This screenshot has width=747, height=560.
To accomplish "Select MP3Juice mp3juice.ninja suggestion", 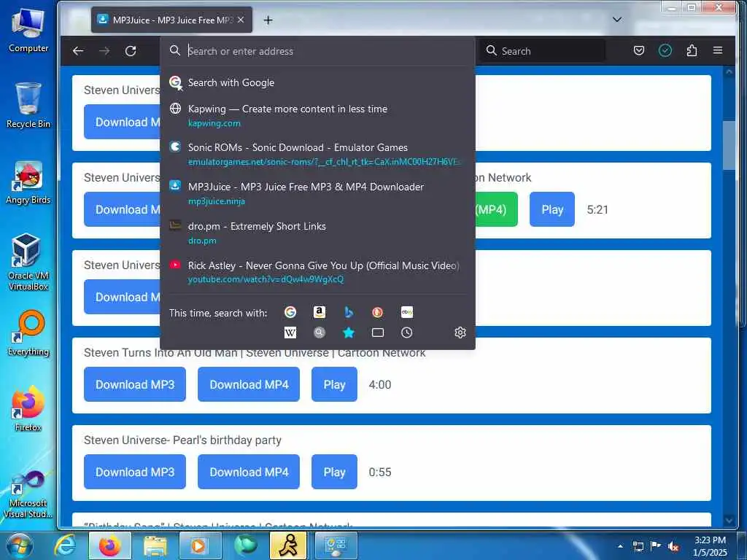I will coord(317,193).
